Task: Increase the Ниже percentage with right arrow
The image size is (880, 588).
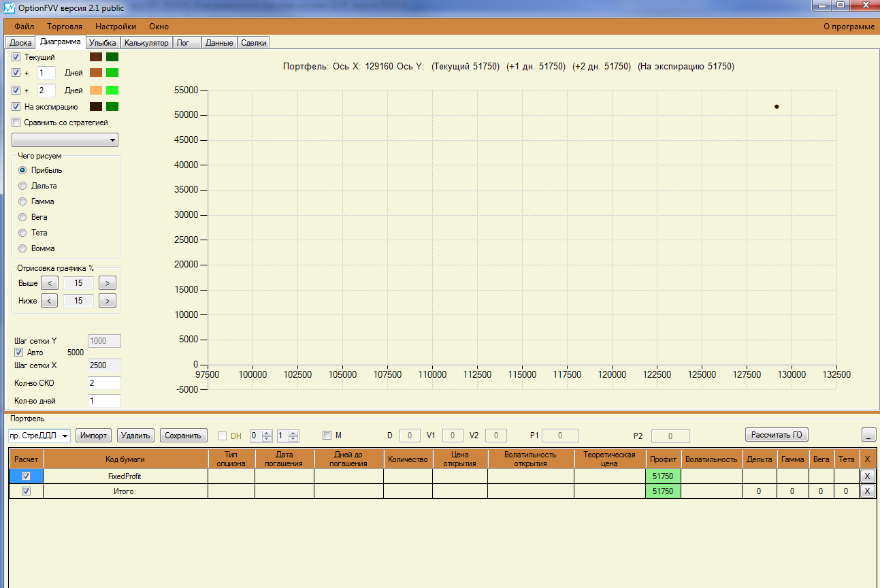Action: 108,300
